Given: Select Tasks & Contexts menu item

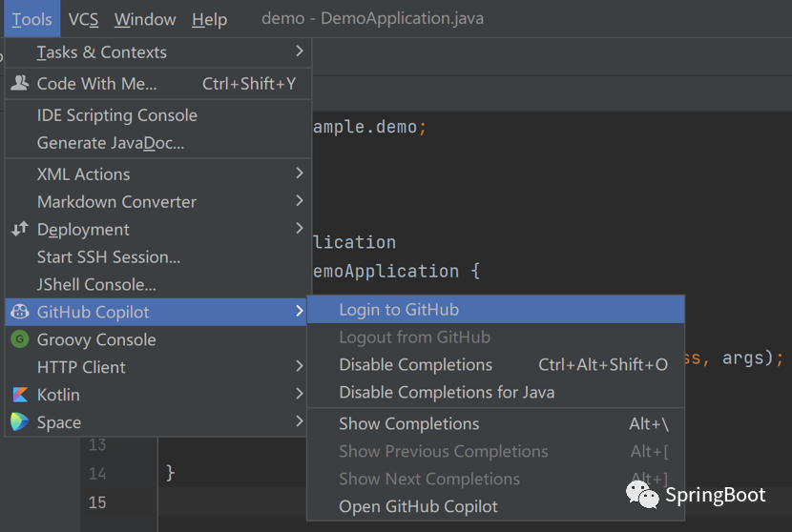Looking at the screenshot, I should [158, 52].
